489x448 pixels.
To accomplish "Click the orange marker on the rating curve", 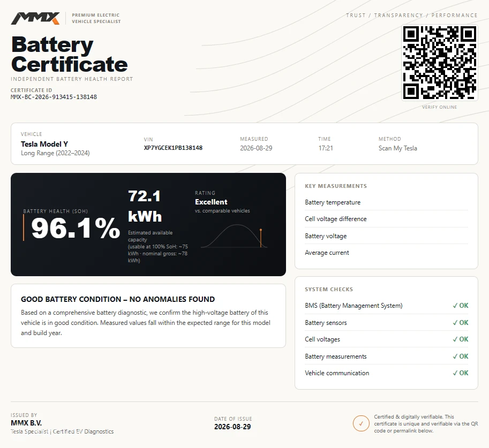I will click(261, 238).
